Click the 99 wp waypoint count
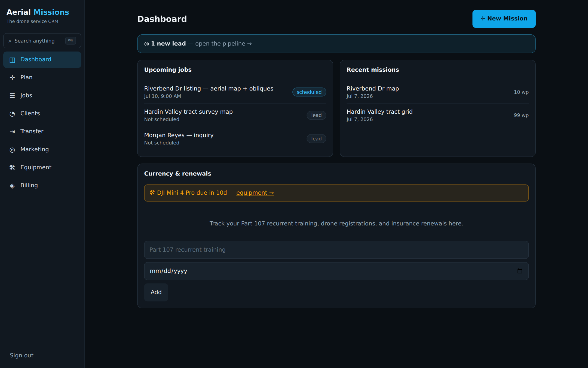This screenshot has width=588, height=368. click(x=521, y=115)
